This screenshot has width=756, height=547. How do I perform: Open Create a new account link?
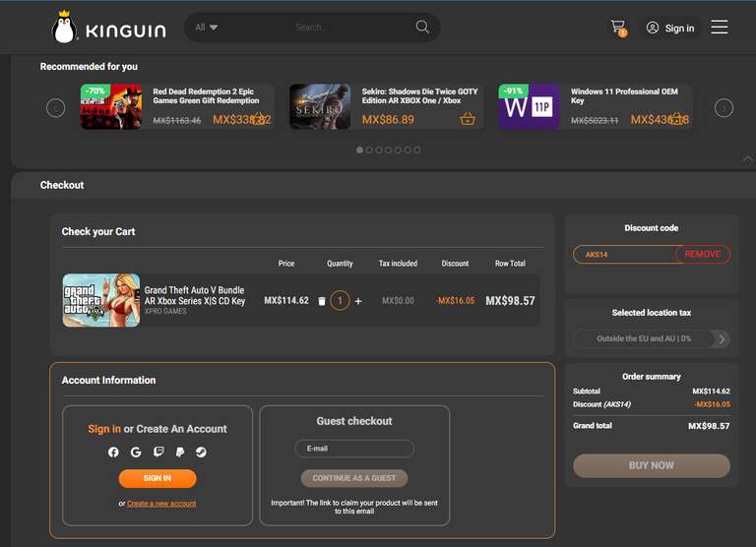[161, 503]
